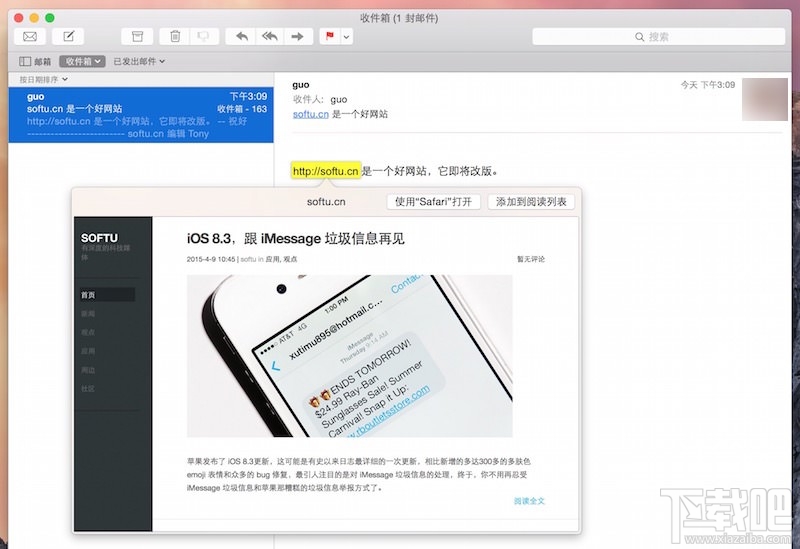Viewport: 800px width, 549px height.
Task: Delete the selected message with trash icon
Action: [174, 36]
